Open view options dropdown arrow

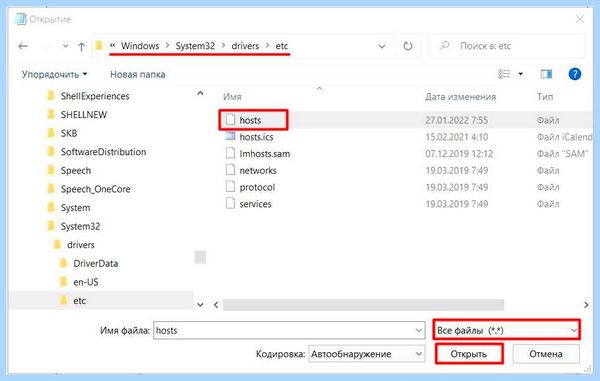pyautogui.click(x=521, y=74)
